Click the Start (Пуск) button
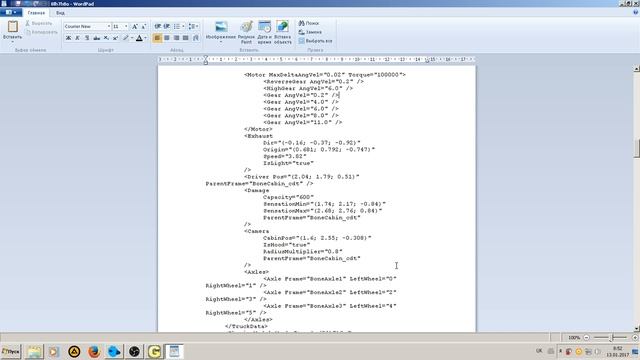The height and width of the screenshot is (360, 640). pos(11,351)
